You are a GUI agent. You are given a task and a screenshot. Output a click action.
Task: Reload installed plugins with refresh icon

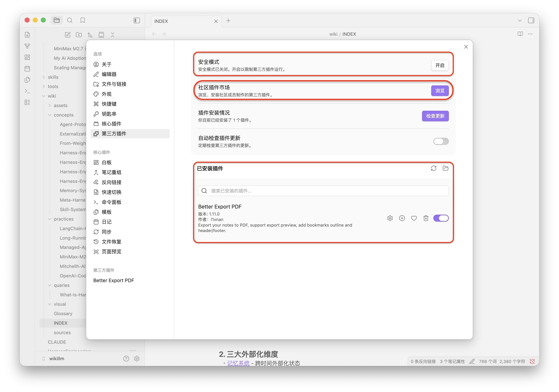(x=433, y=168)
